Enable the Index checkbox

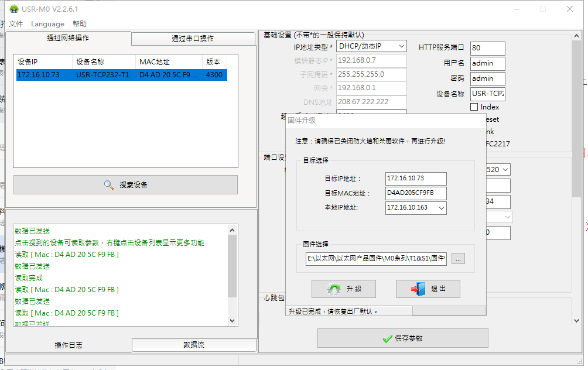474,107
